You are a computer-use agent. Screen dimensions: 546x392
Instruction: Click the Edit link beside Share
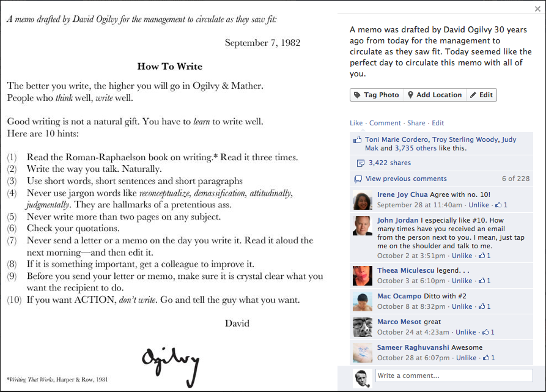point(438,123)
